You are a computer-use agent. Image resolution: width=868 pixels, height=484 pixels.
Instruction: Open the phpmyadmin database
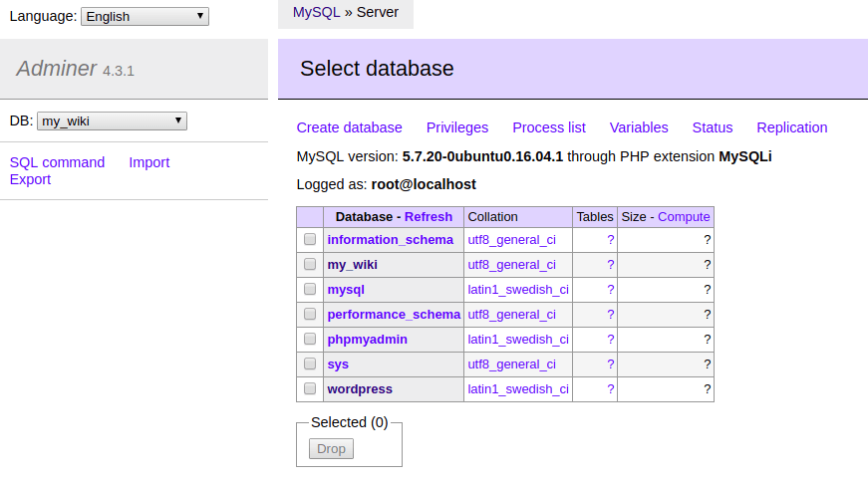click(368, 339)
